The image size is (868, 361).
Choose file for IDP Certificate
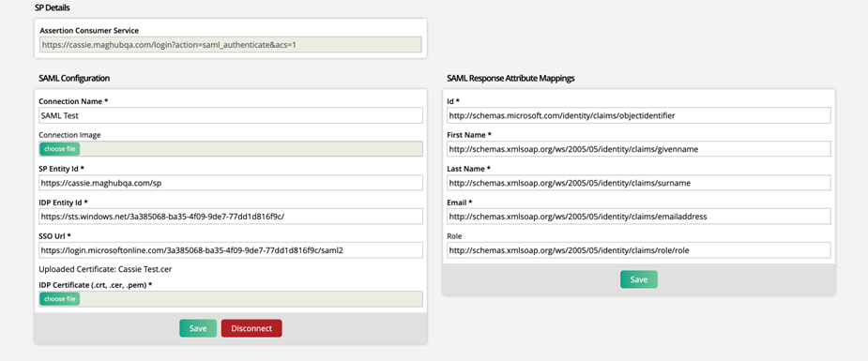pyautogui.click(x=60, y=299)
